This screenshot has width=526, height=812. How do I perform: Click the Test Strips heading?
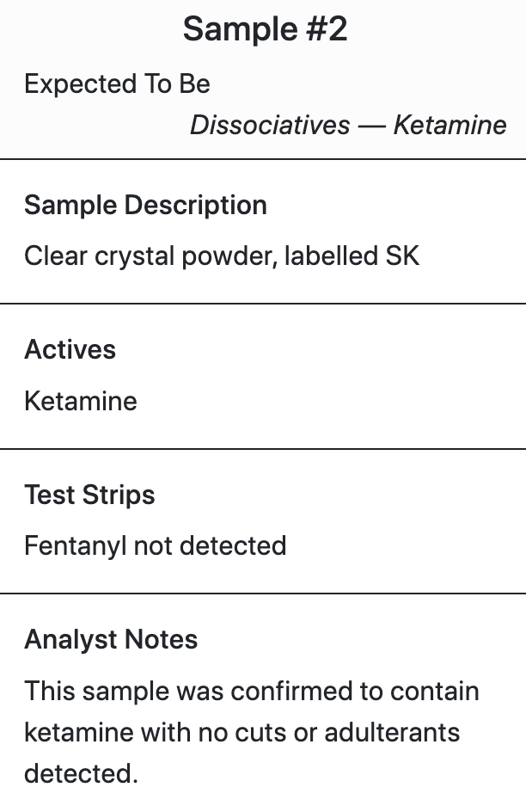[x=89, y=495]
